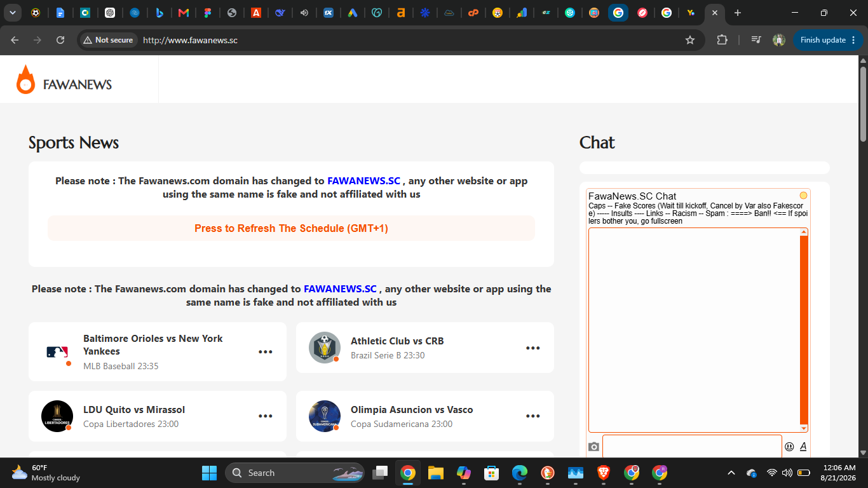This screenshot has height=488, width=868.
Task: Open DuckDuckGo browser from the taskbar
Action: [546, 473]
